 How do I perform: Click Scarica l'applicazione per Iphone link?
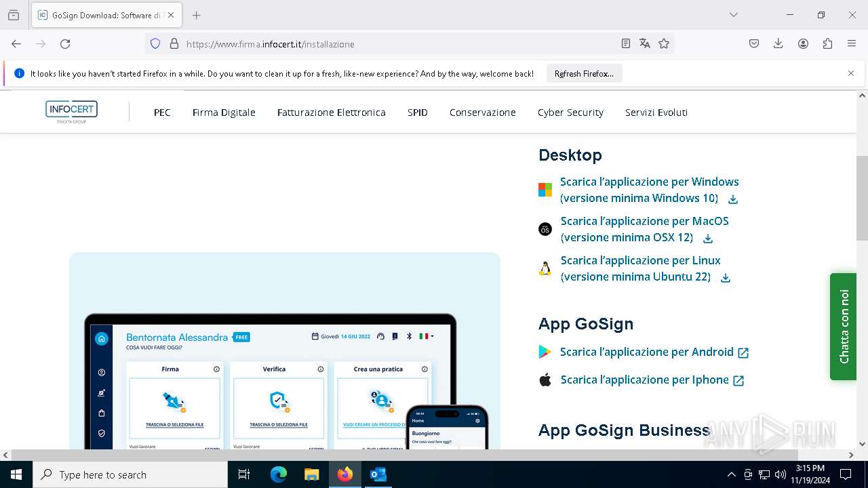point(645,380)
